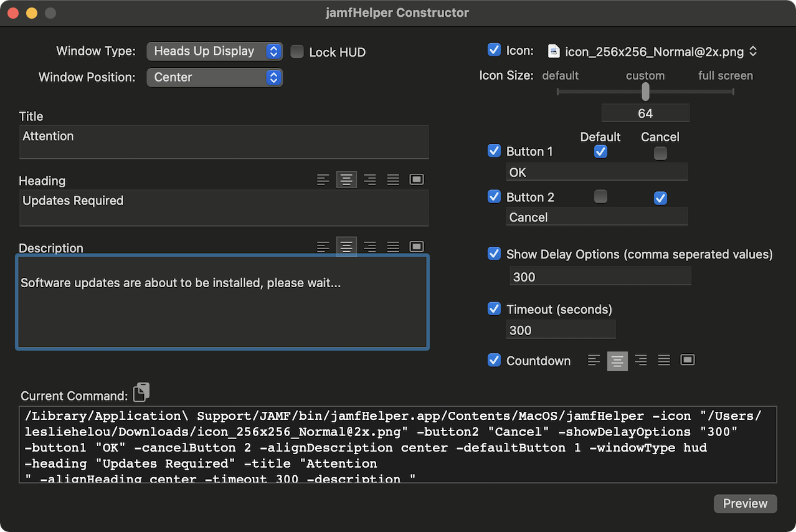Click the 'custom' icon size label
Screen dimensions: 796x532
(x=645, y=75)
